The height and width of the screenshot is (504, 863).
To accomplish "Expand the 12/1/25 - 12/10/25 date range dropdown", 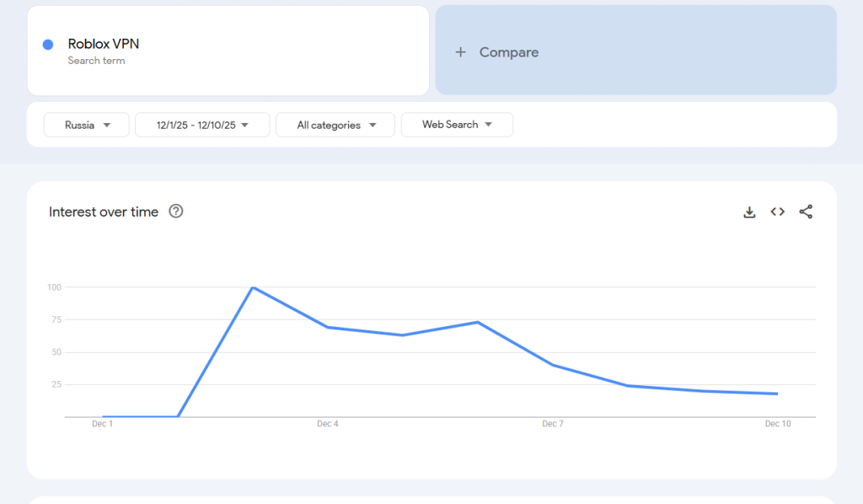I will (202, 125).
